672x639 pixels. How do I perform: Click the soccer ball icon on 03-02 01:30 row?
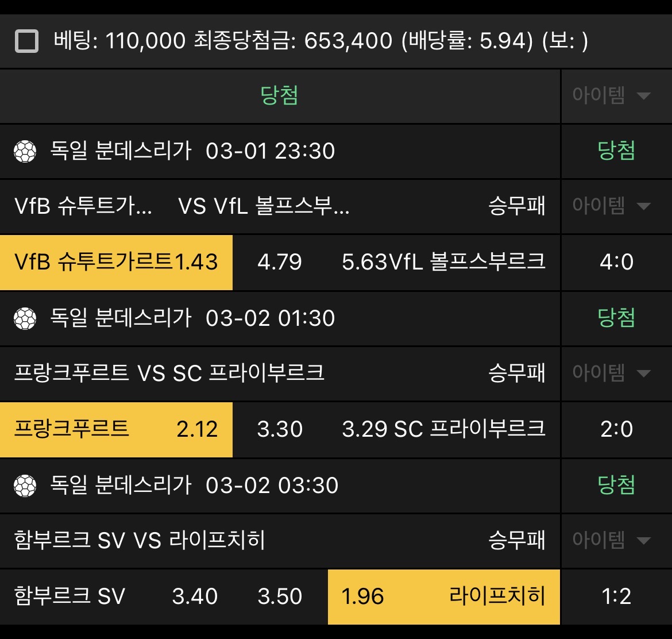click(24, 318)
